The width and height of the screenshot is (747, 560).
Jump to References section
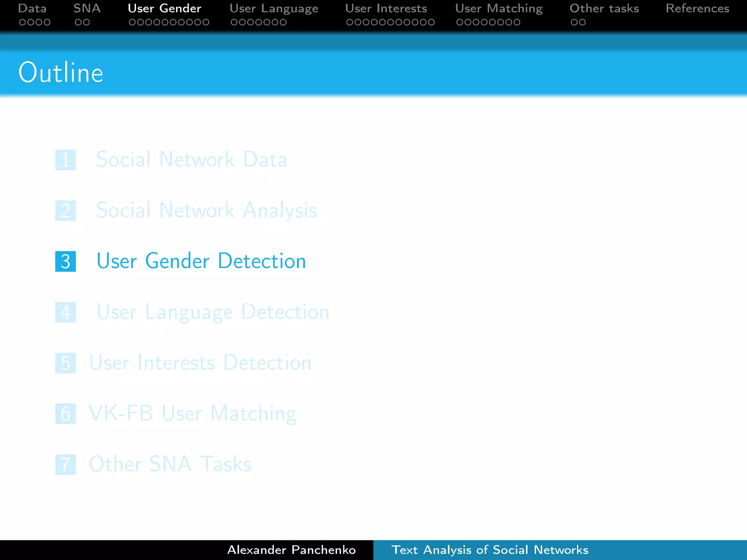coord(697,8)
